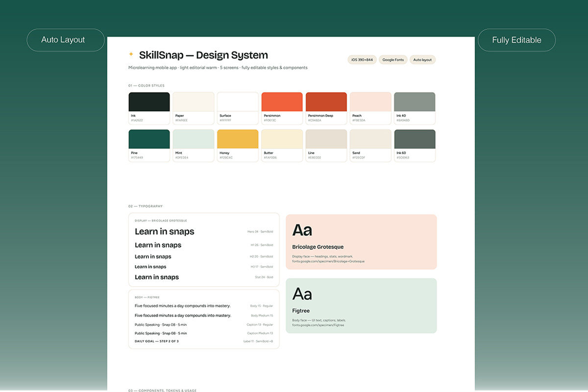Choose the Line beige swatch
The image size is (588, 392).
click(x=326, y=139)
